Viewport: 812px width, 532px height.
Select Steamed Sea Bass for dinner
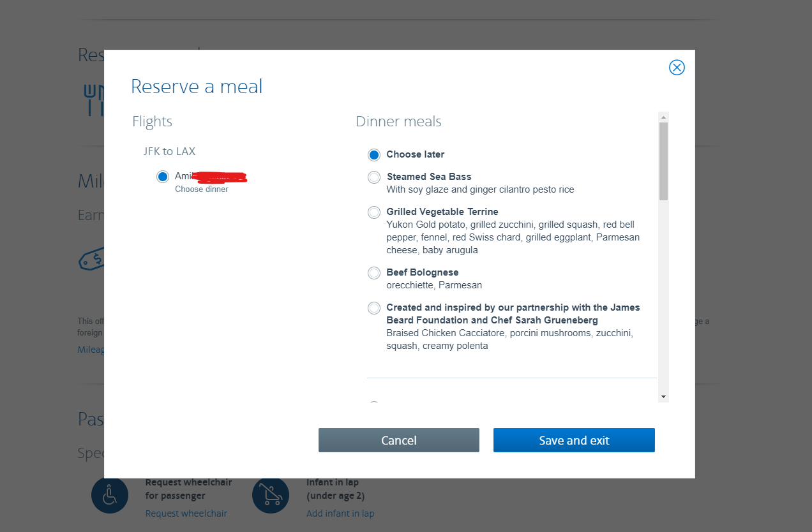pyautogui.click(x=374, y=177)
